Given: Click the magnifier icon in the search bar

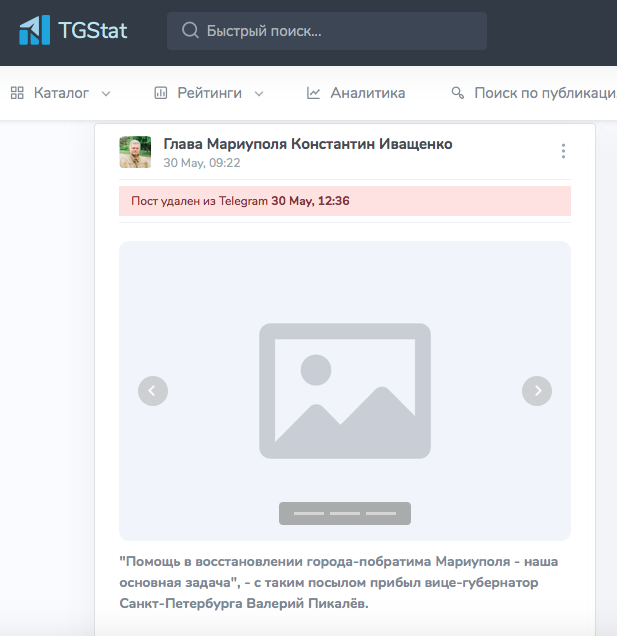Looking at the screenshot, I should (x=189, y=31).
